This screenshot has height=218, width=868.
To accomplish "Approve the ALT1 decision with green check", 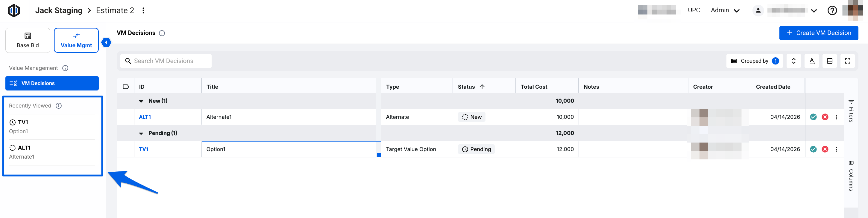I will click(x=813, y=117).
